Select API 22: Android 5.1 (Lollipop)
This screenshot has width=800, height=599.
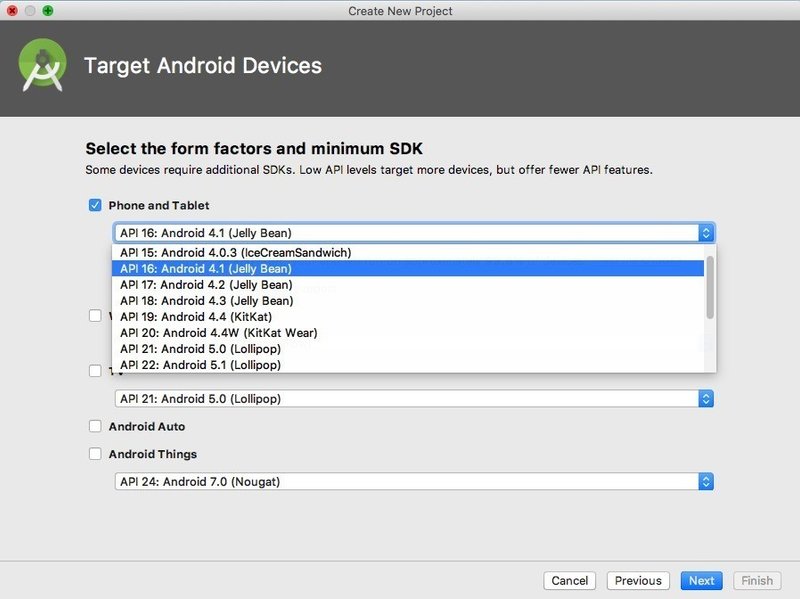click(x=408, y=365)
